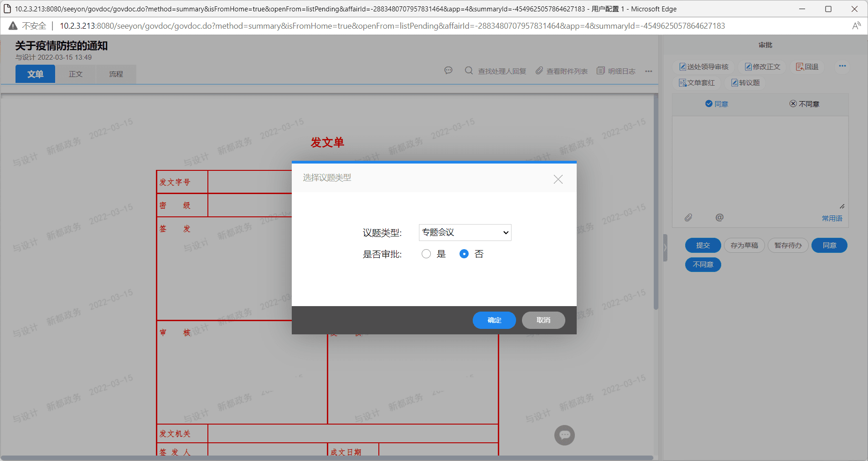
Task: Mention someone with the @ icon
Action: click(x=719, y=218)
